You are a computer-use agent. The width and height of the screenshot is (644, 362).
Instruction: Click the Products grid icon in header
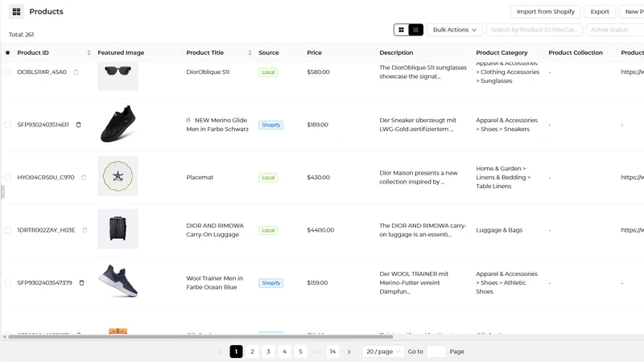(x=16, y=11)
